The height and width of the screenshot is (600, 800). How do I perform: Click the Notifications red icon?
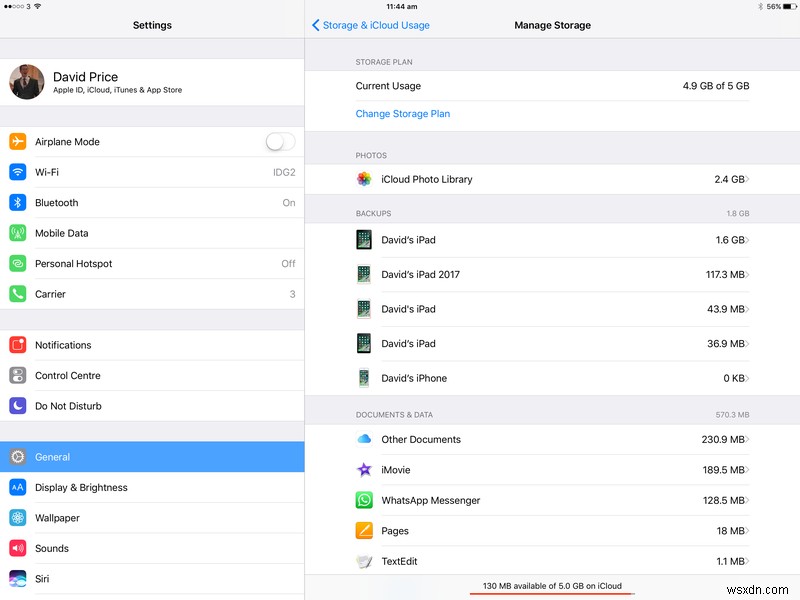coord(18,345)
